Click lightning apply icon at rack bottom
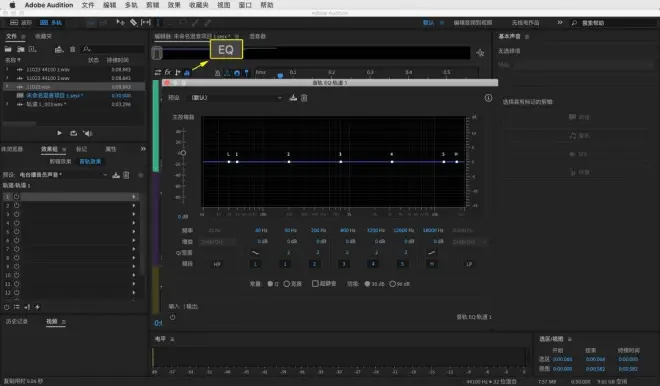Screen dimensions: 660x386 tap(37, 307)
